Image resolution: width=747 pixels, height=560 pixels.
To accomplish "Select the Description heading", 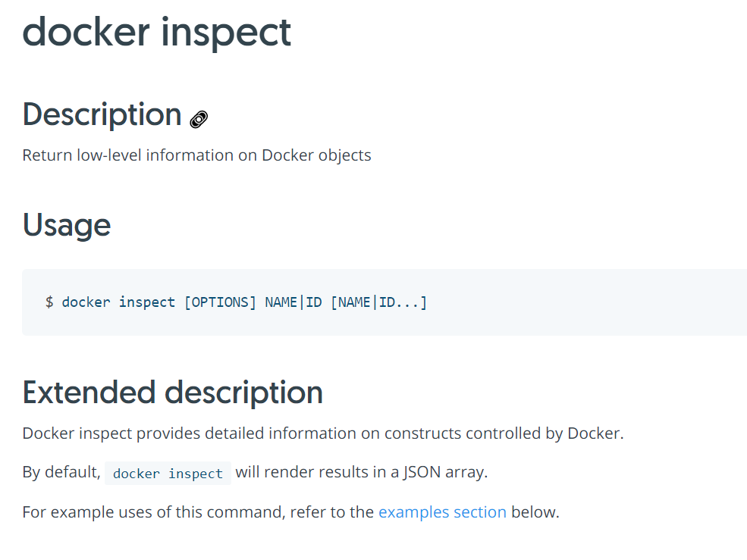I will click(x=102, y=114).
